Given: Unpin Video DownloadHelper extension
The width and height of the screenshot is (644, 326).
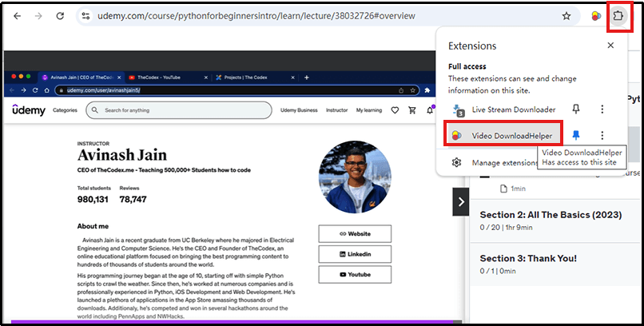Looking at the screenshot, I should coord(575,136).
